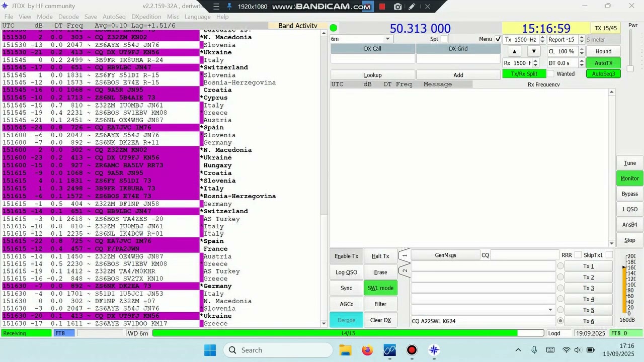Uncheck the Menu checkbox

498,39
